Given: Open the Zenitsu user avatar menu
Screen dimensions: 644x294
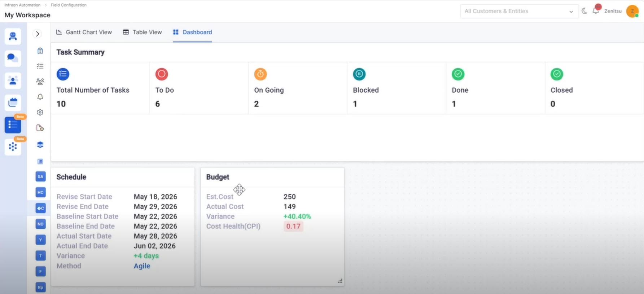Looking at the screenshot, I should pos(632,11).
